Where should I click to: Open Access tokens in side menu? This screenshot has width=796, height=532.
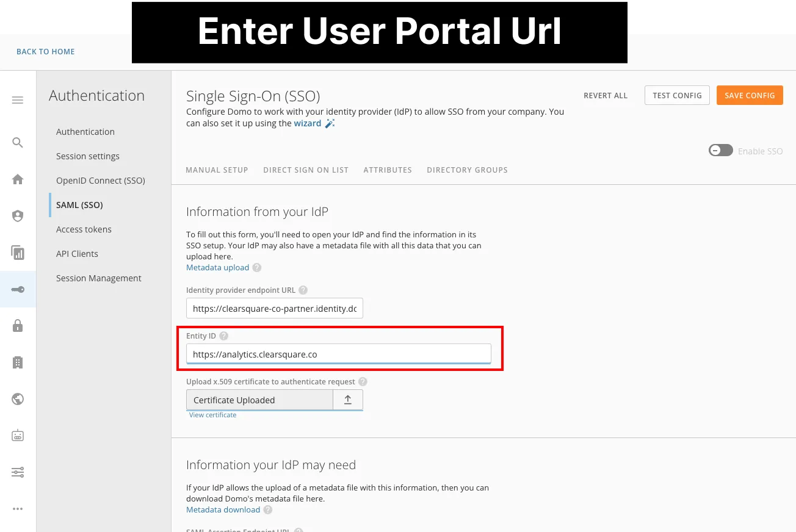coord(84,229)
